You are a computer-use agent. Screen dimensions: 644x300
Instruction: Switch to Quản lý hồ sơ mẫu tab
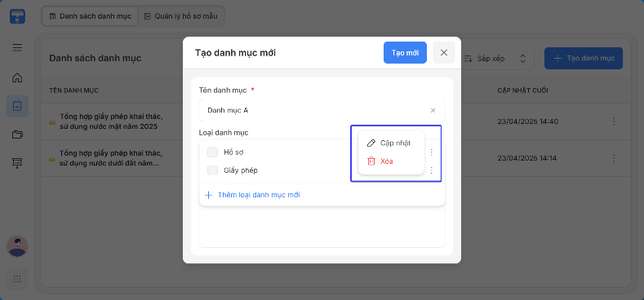181,16
